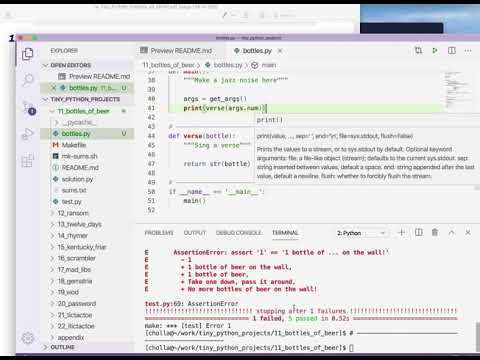Click 11_bottles_of_beer breadcrumb
The height and width of the screenshot is (360, 480).
click(x=168, y=65)
